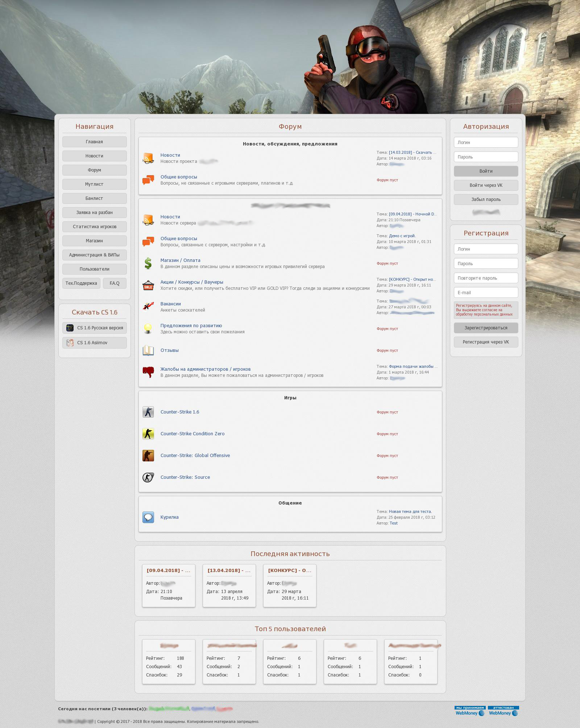The height and width of the screenshot is (728, 580).
Task: Click the SALE basket icon
Action: (x=148, y=285)
